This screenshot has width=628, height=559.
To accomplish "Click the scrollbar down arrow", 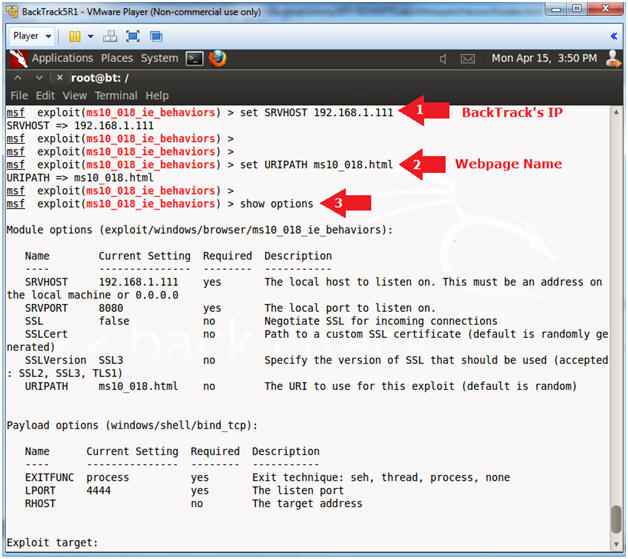I will (x=616, y=544).
